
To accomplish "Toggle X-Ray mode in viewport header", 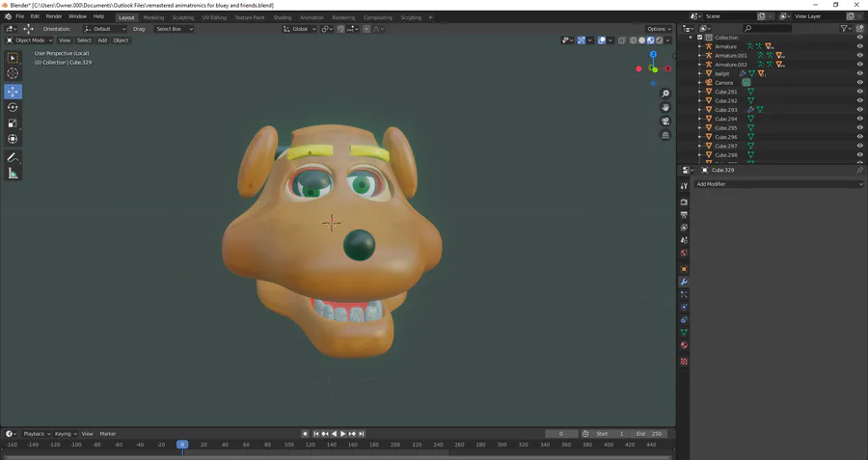I will click(x=622, y=41).
